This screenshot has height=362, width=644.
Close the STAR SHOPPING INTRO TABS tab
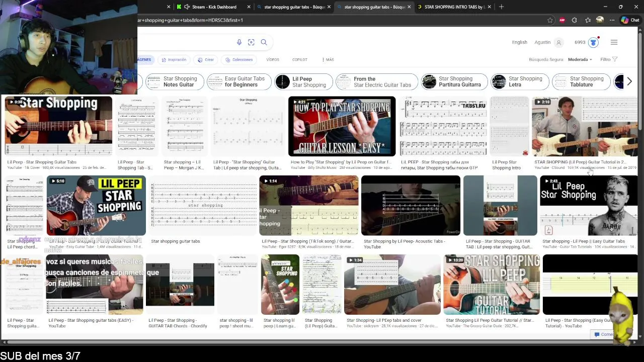(x=489, y=7)
